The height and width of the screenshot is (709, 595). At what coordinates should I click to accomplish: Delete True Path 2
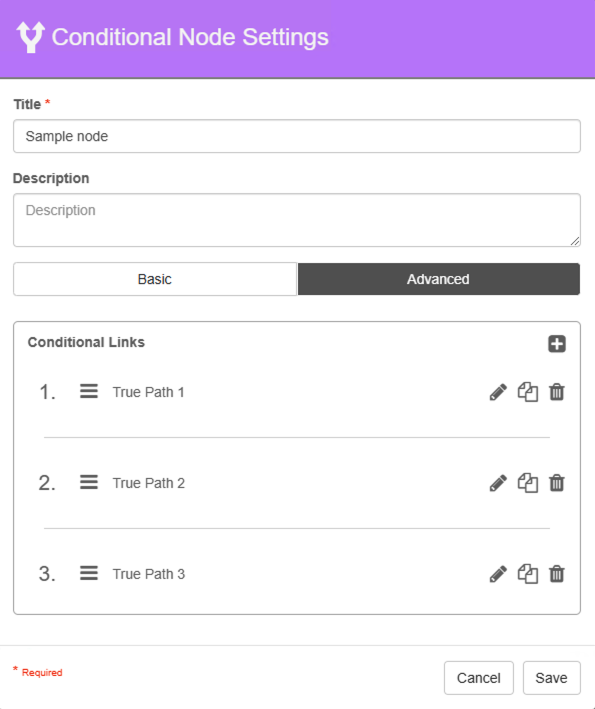557,483
